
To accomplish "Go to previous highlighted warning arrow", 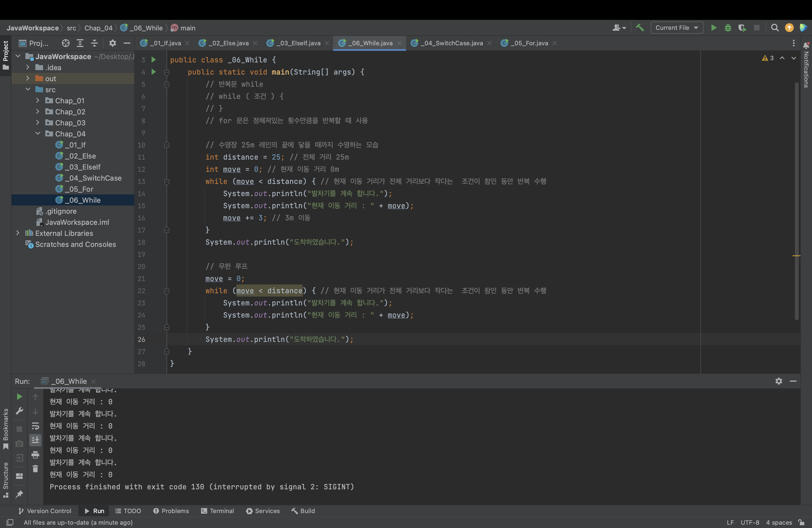I will (x=782, y=58).
